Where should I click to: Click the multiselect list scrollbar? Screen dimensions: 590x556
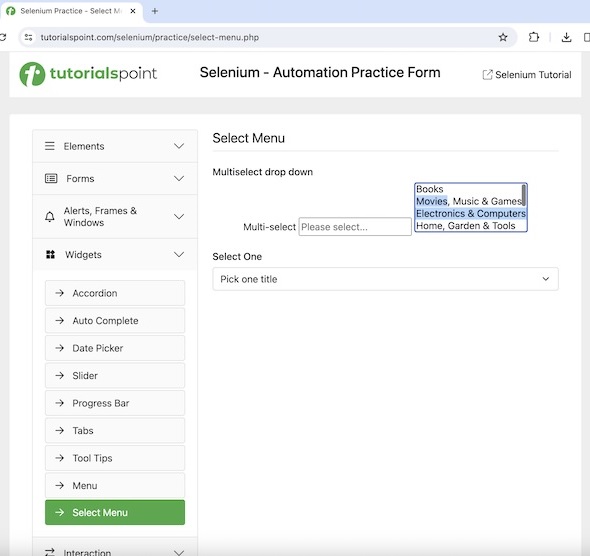pyautogui.click(x=524, y=195)
